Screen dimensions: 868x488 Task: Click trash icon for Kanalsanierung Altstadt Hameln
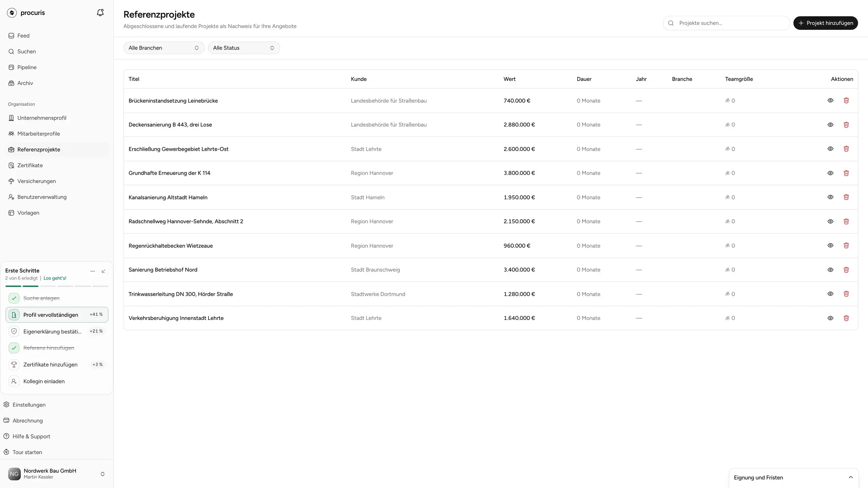pyautogui.click(x=846, y=197)
